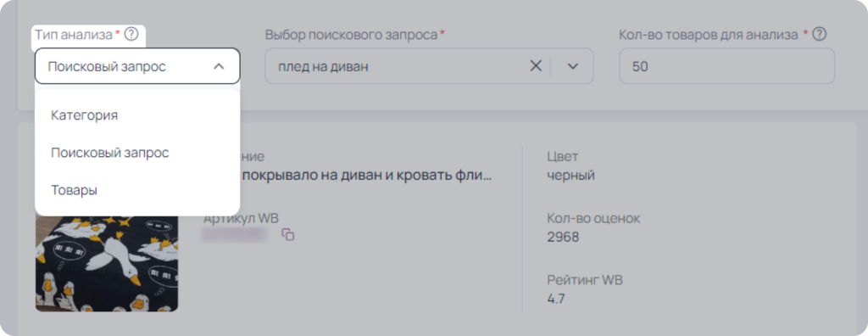Expand the Выбор поискового запроса dropdown arrow

point(573,66)
